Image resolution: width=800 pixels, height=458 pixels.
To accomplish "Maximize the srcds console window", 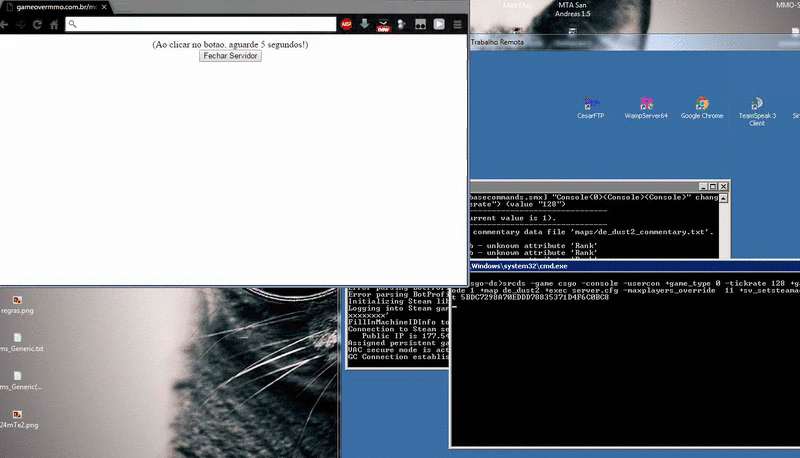I will (x=713, y=186).
